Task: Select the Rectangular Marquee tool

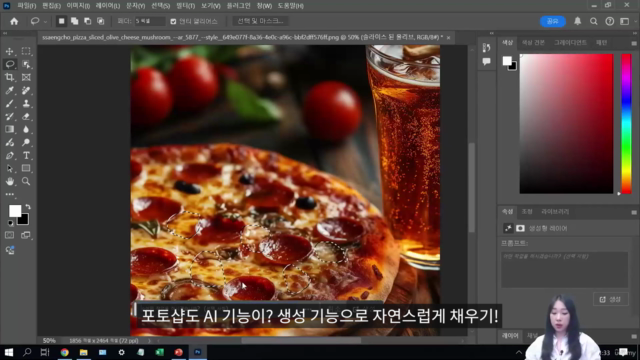Action: pyautogui.click(x=26, y=51)
